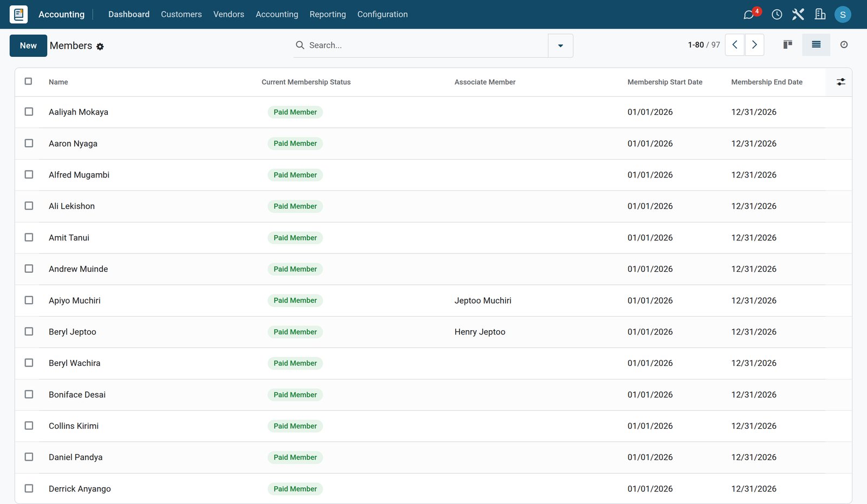Open the Aaron Nyaga member record

tap(73, 143)
